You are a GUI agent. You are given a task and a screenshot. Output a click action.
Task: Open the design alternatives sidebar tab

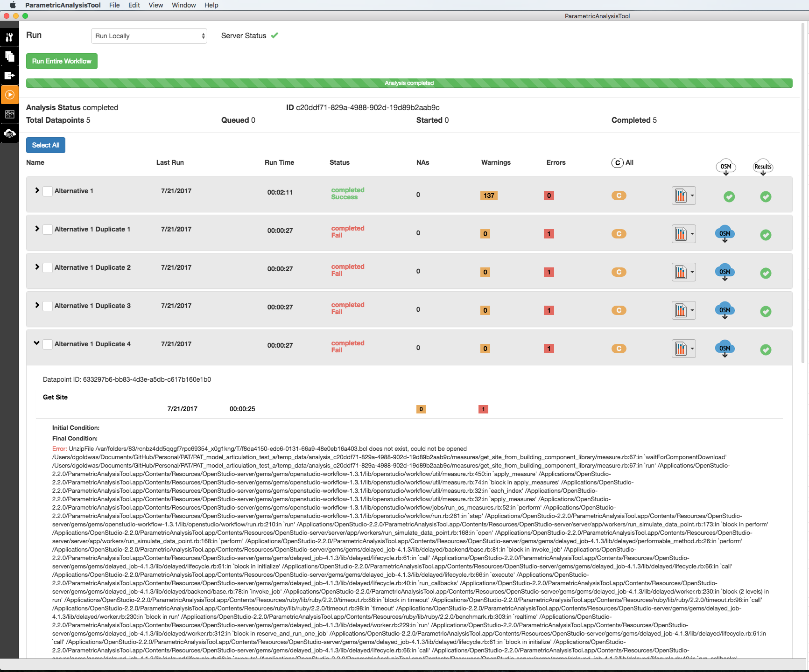click(9, 56)
